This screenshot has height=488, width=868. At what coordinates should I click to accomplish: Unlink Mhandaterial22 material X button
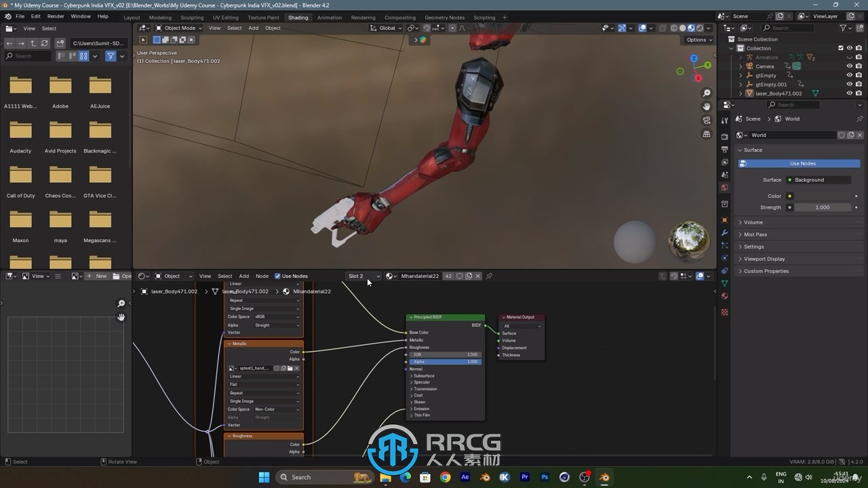(477, 276)
